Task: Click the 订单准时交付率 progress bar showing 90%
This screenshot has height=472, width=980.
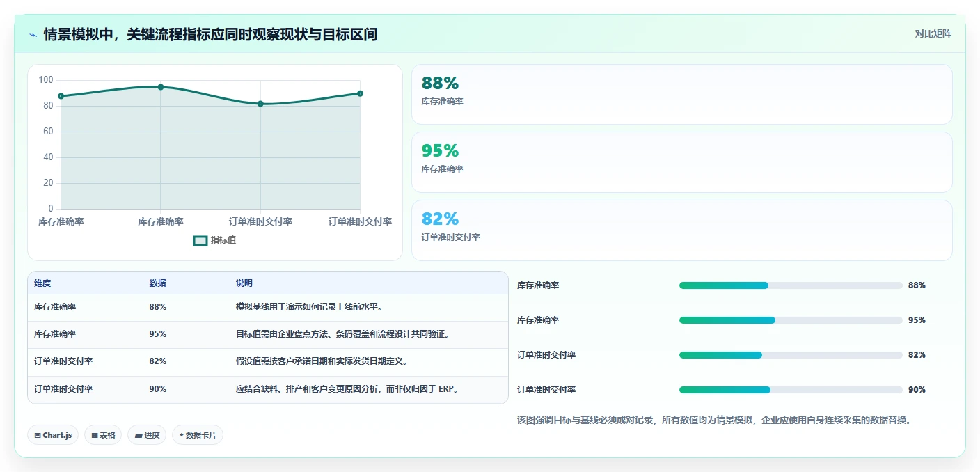Action: coord(791,390)
